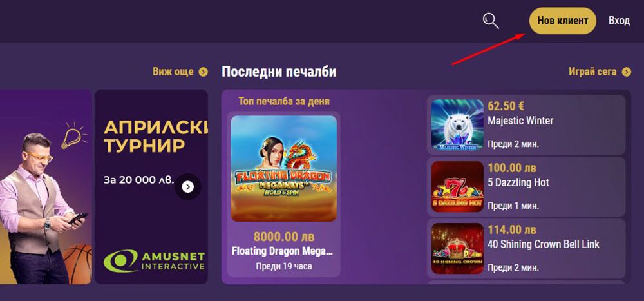644x301 pixels.
Task: Advance the Априлски турнир banner with arrow
Action: [187, 187]
